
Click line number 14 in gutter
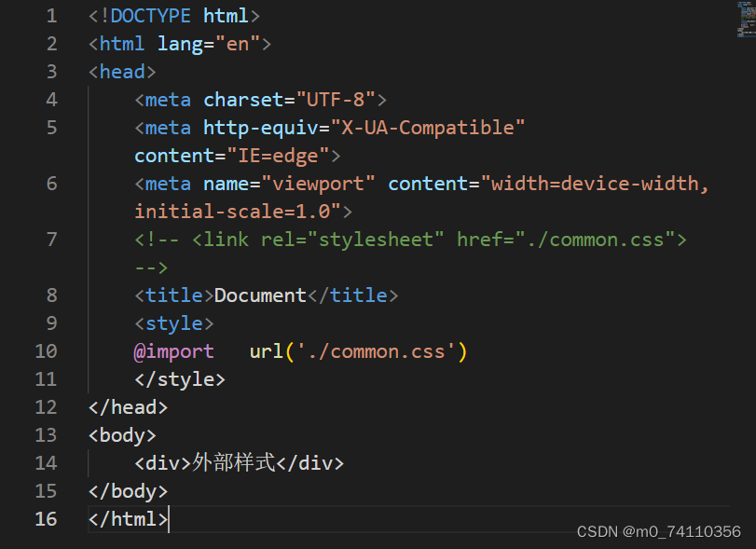[x=47, y=463]
